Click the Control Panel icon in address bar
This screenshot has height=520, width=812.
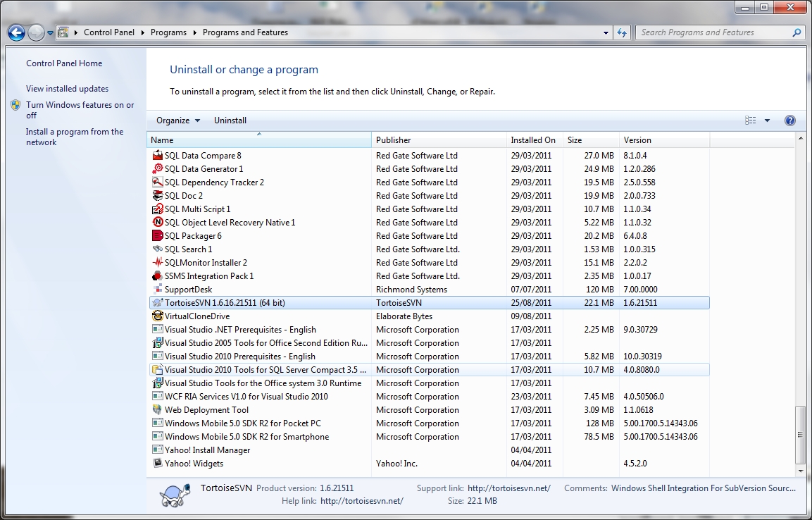click(x=63, y=32)
